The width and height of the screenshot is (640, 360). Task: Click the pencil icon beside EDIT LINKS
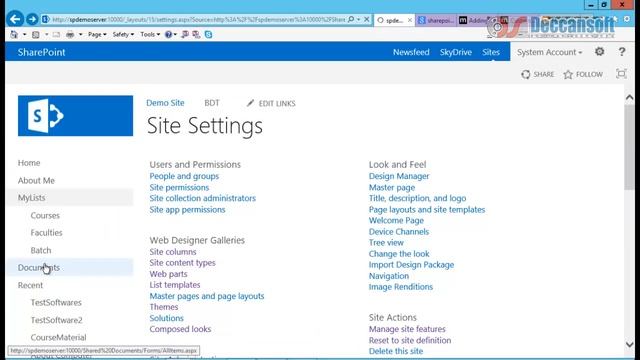coord(250,103)
